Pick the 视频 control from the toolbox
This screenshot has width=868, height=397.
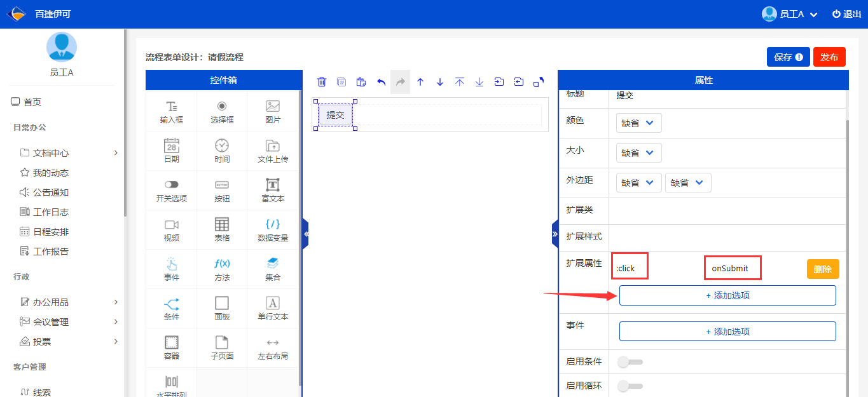click(172, 230)
